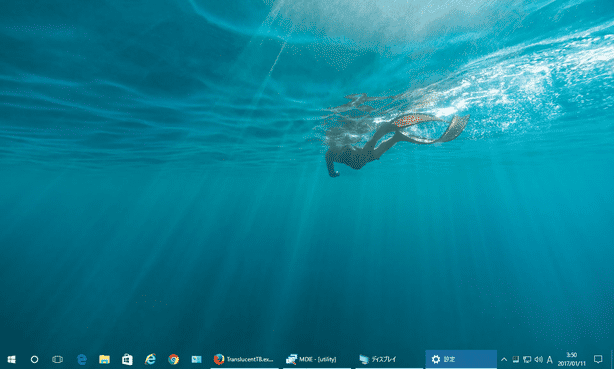Switch to the TranslucentTB.exe Firefox window
The width and height of the screenshot is (614, 369).
244,359
